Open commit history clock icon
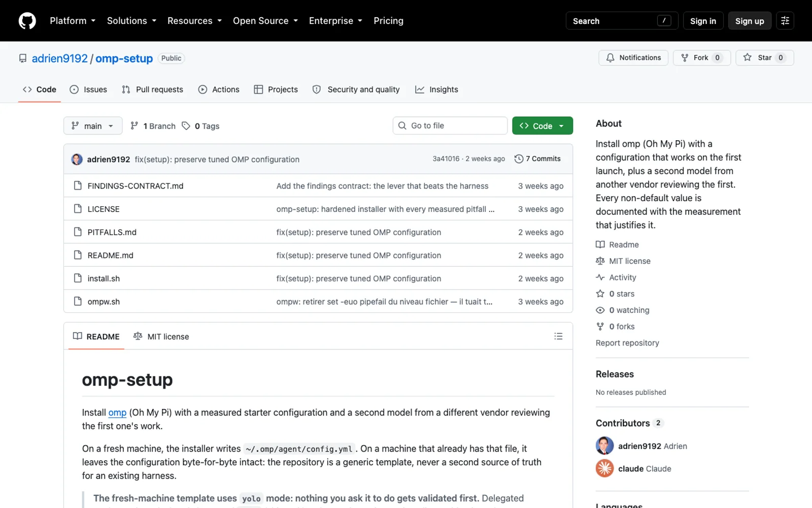 tap(519, 159)
